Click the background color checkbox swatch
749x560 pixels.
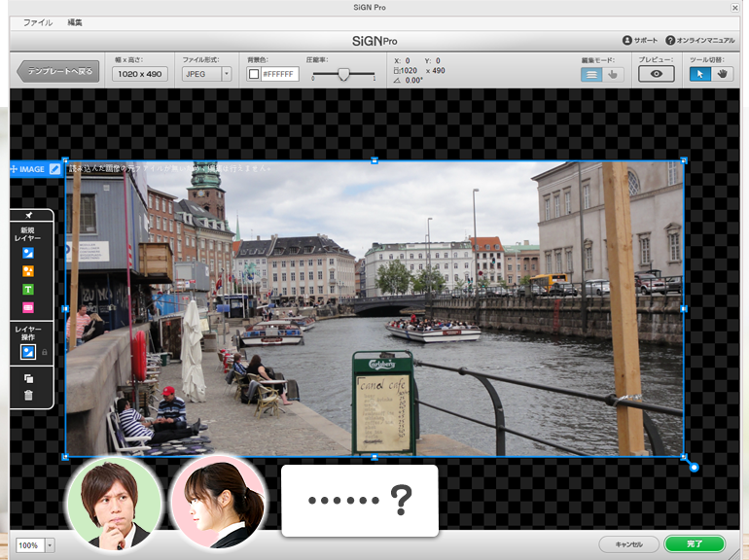point(254,74)
